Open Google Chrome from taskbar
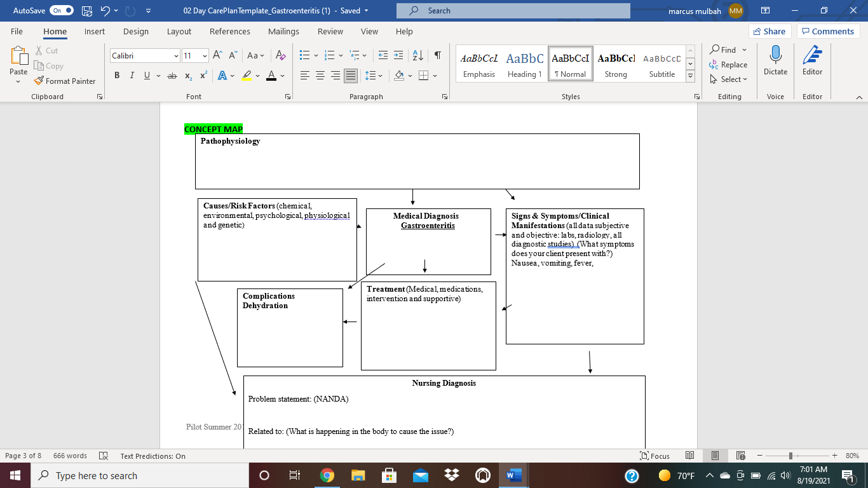This screenshot has width=868, height=488. [x=327, y=475]
